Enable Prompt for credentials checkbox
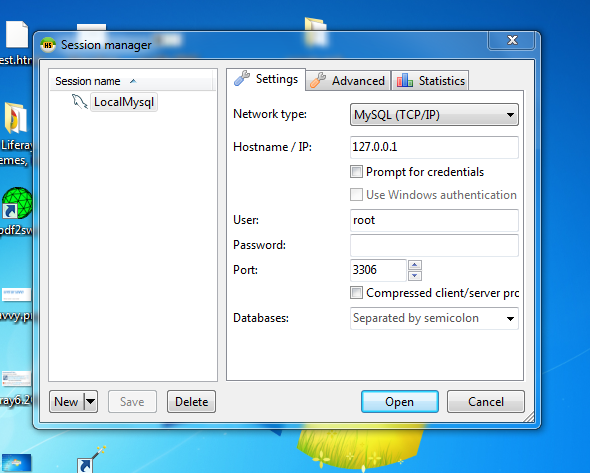Screen dimensions: 590x473 click(x=356, y=172)
